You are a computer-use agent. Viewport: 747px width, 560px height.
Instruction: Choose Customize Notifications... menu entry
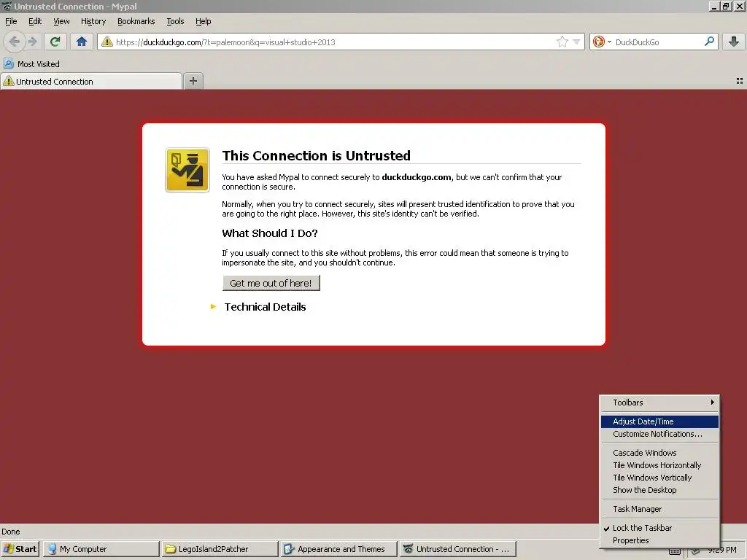tap(659, 434)
